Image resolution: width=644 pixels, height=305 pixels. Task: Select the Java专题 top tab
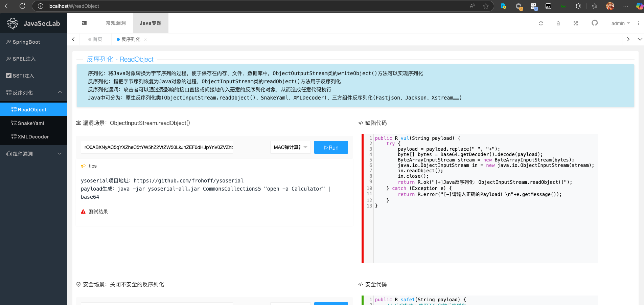coord(151,23)
